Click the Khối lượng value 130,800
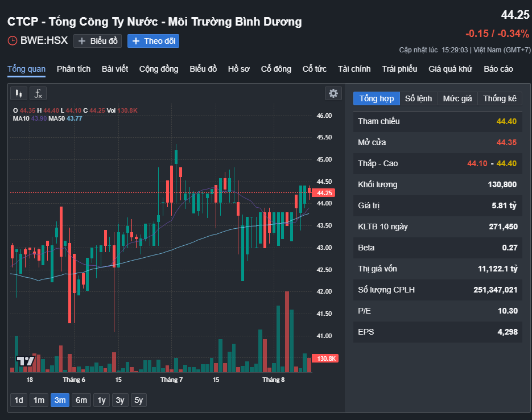Image resolution: width=532 pixels, height=420 pixels. tap(502, 184)
